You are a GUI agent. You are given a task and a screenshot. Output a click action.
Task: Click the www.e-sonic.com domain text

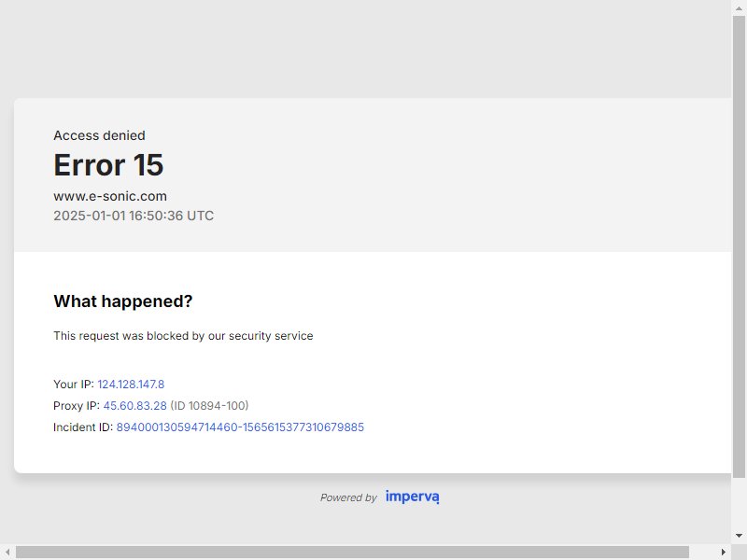(110, 196)
